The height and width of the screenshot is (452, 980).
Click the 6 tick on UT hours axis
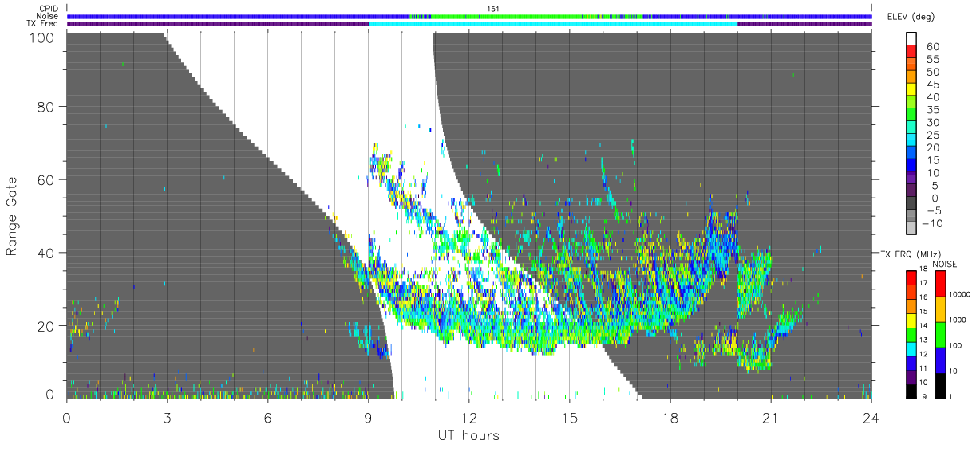coord(267,417)
